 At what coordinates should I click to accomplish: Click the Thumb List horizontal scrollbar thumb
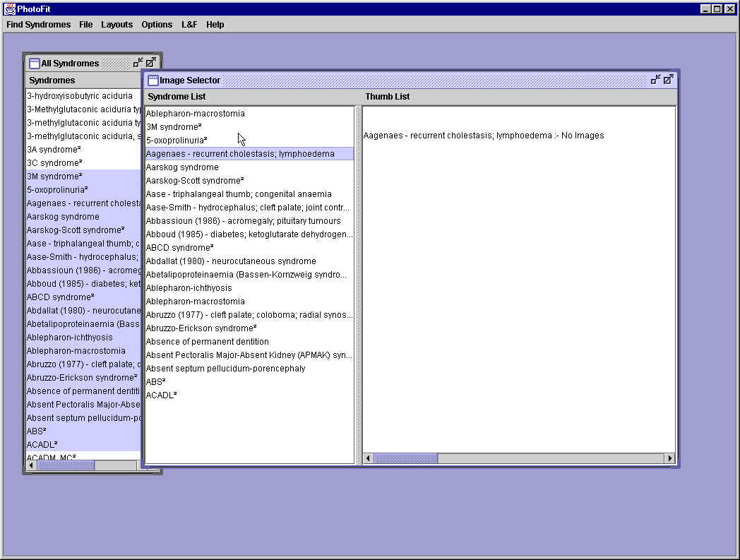click(405, 459)
